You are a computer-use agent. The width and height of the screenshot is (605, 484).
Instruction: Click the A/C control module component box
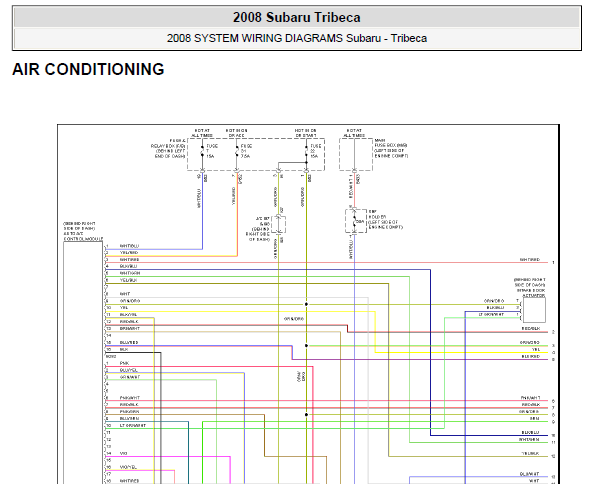[83, 363]
